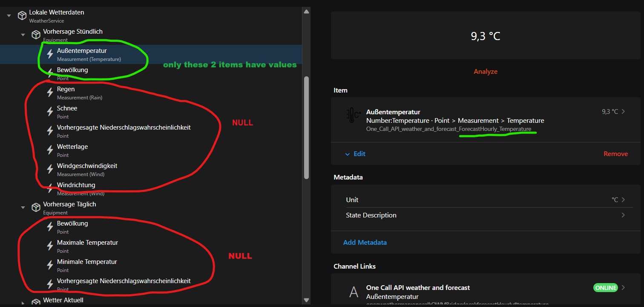Click the Lokale Wetterdaten cube icon

[22, 16]
